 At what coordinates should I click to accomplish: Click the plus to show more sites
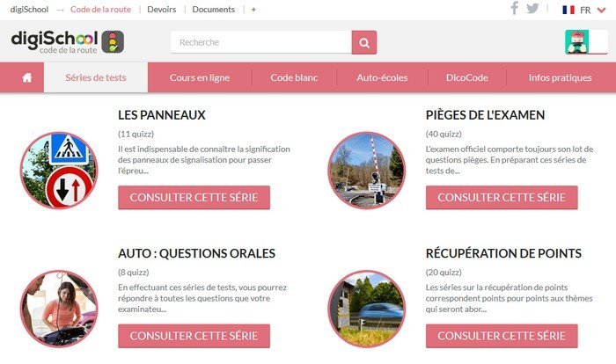coord(253,10)
